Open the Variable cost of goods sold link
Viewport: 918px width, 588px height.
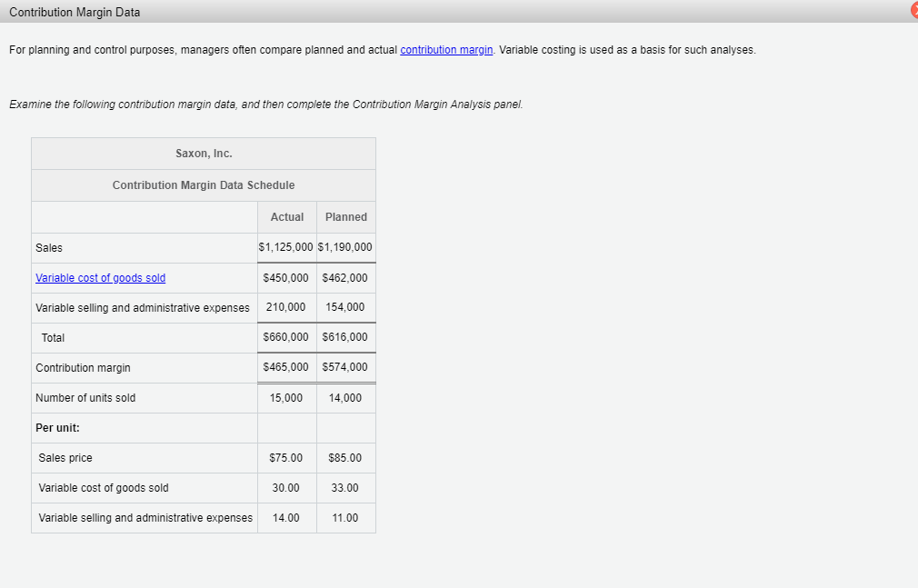click(x=100, y=277)
